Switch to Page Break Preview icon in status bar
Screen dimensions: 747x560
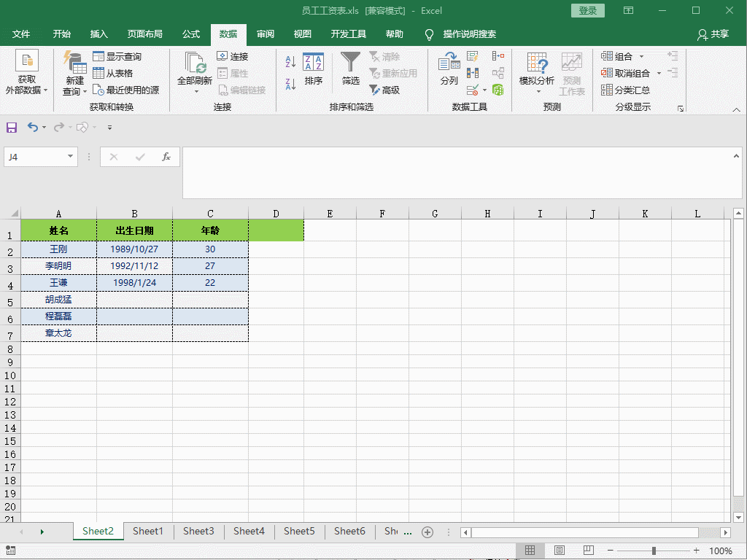tap(589, 551)
